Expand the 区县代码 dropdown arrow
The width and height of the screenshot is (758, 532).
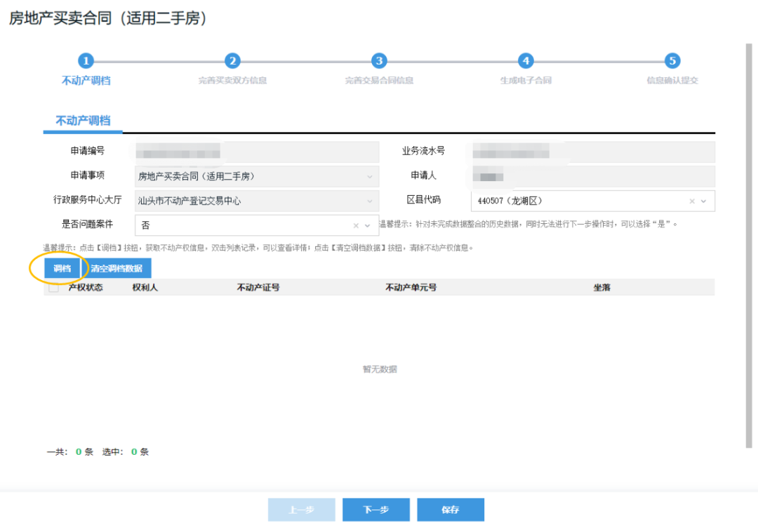(x=705, y=201)
